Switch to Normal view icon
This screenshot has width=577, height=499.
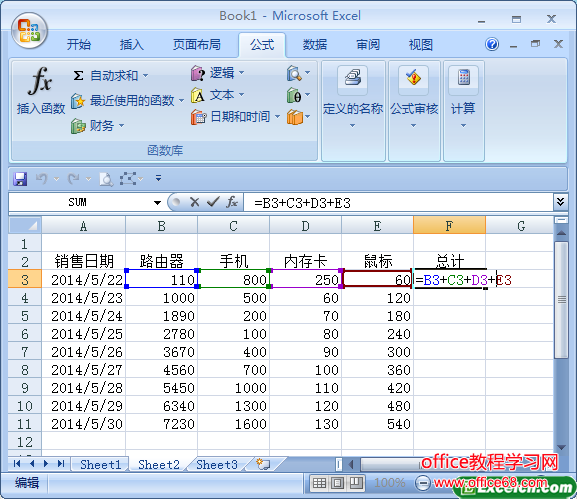point(319,482)
